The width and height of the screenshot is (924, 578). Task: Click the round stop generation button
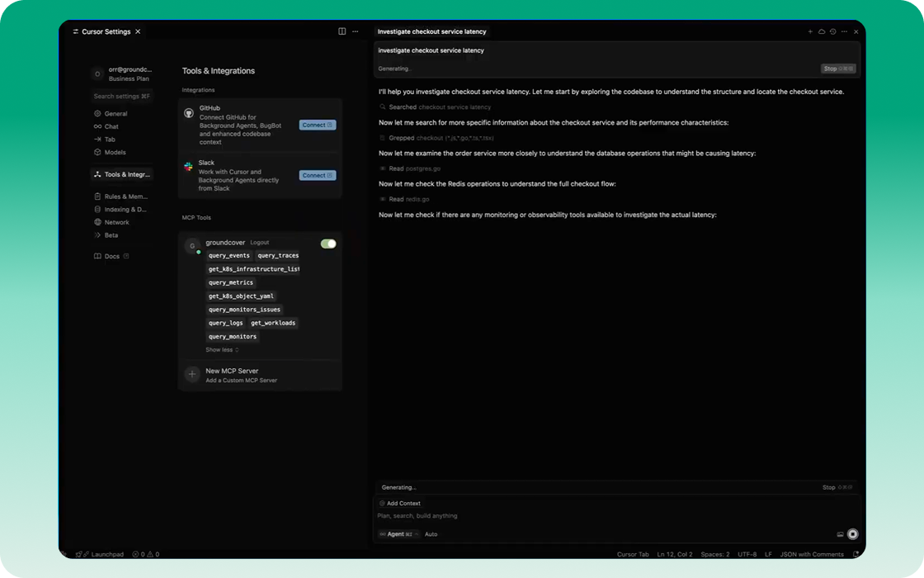(853, 534)
